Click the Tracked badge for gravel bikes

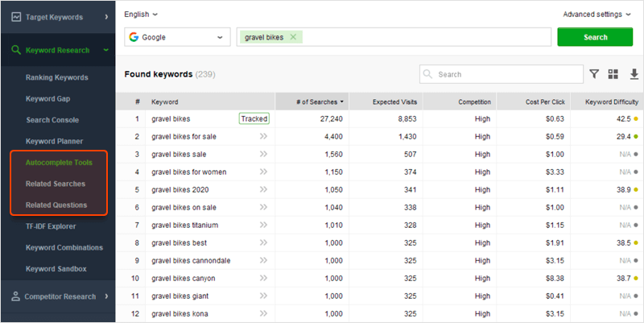click(x=254, y=118)
